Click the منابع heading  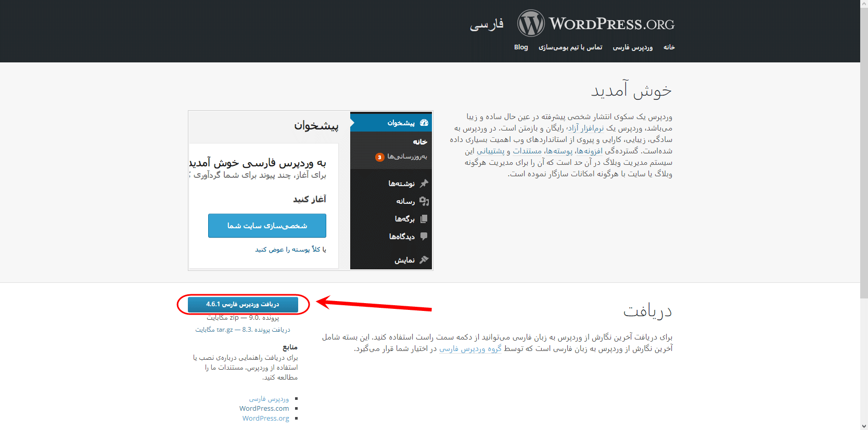(290, 347)
